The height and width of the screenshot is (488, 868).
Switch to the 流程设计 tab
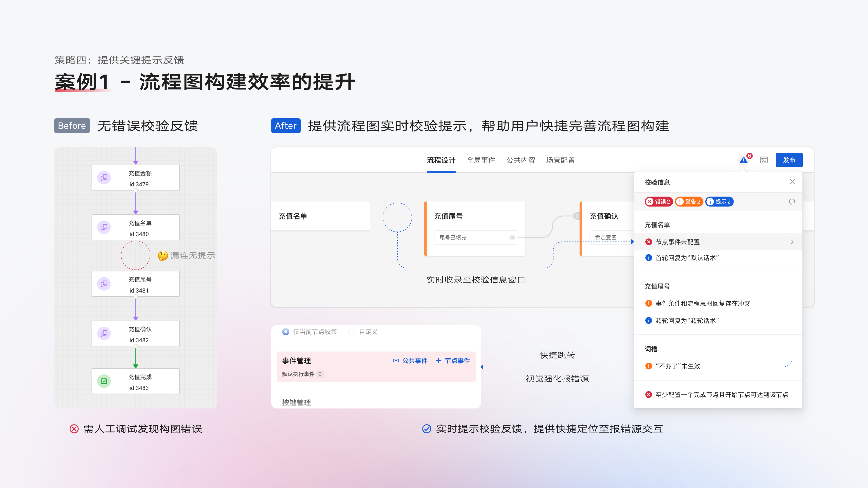441,160
